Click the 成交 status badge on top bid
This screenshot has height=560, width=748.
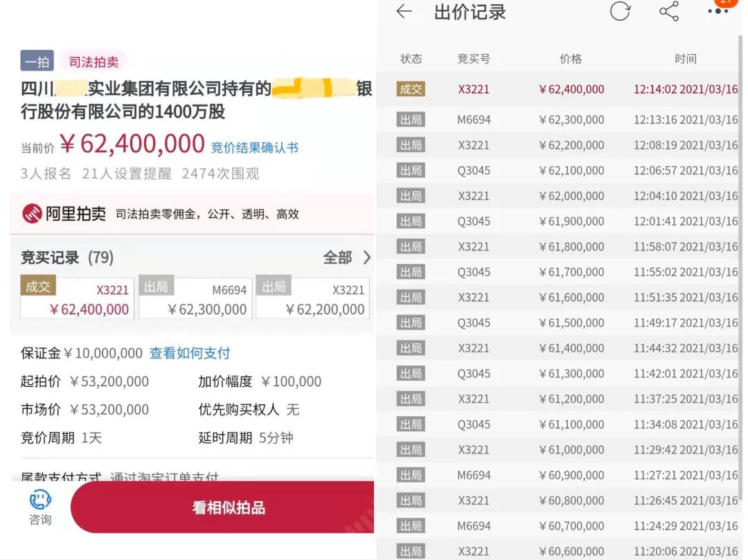[411, 89]
